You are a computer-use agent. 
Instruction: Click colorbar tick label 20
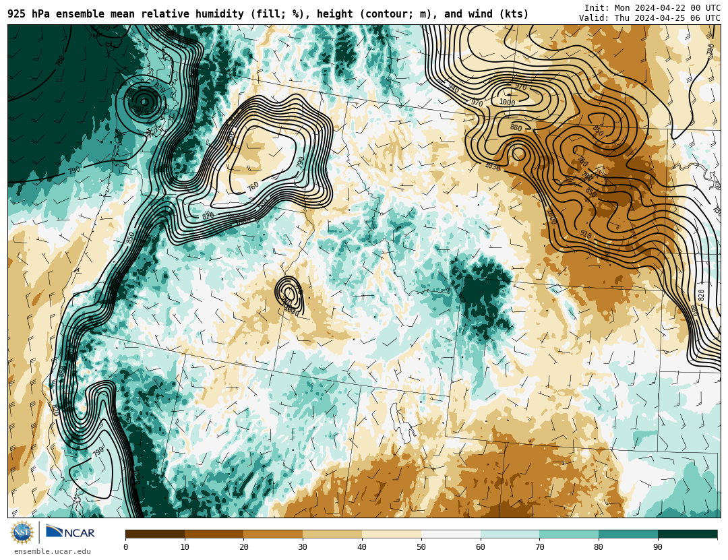pyautogui.click(x=244, y=547)
